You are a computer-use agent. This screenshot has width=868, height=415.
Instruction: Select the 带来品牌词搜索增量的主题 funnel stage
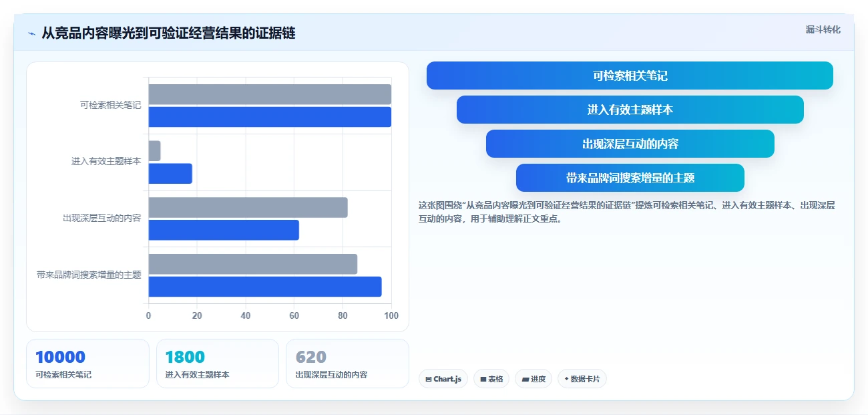pyautogui.click(x=630, y=178)
